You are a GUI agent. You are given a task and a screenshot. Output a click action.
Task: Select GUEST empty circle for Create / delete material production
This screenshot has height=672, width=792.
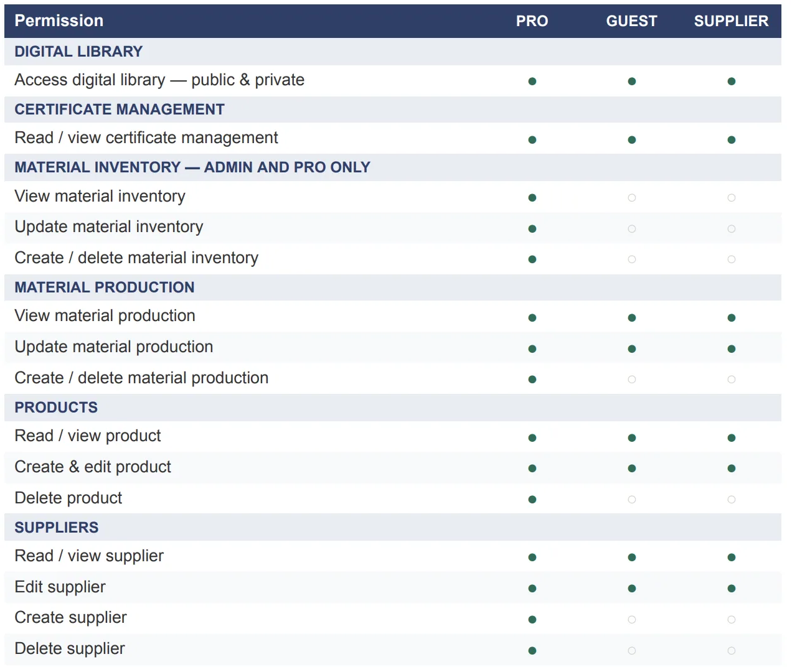(632, 380)
